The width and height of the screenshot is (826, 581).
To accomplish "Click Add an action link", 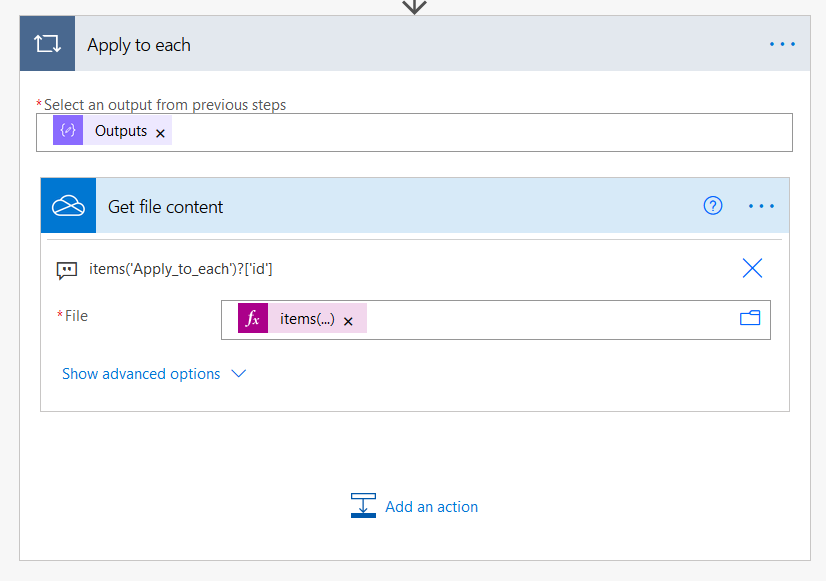I will point(431,507).
